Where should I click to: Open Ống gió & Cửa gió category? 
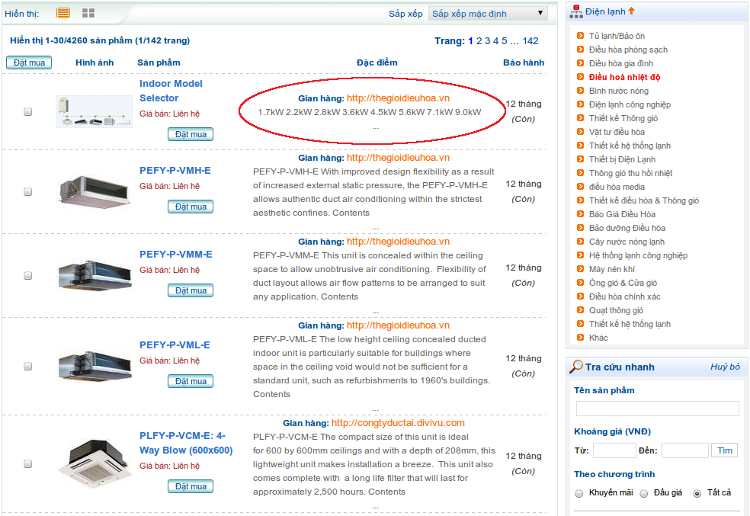623,283
